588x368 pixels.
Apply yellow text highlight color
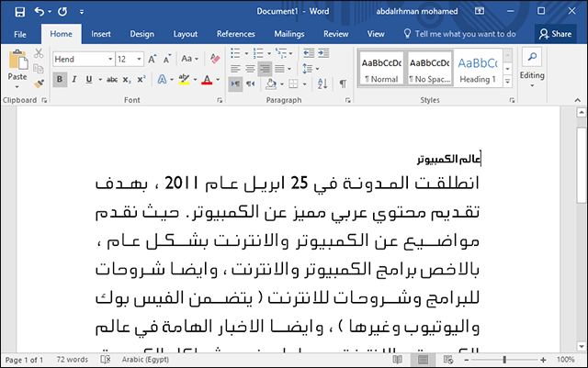tap(184, 80)
